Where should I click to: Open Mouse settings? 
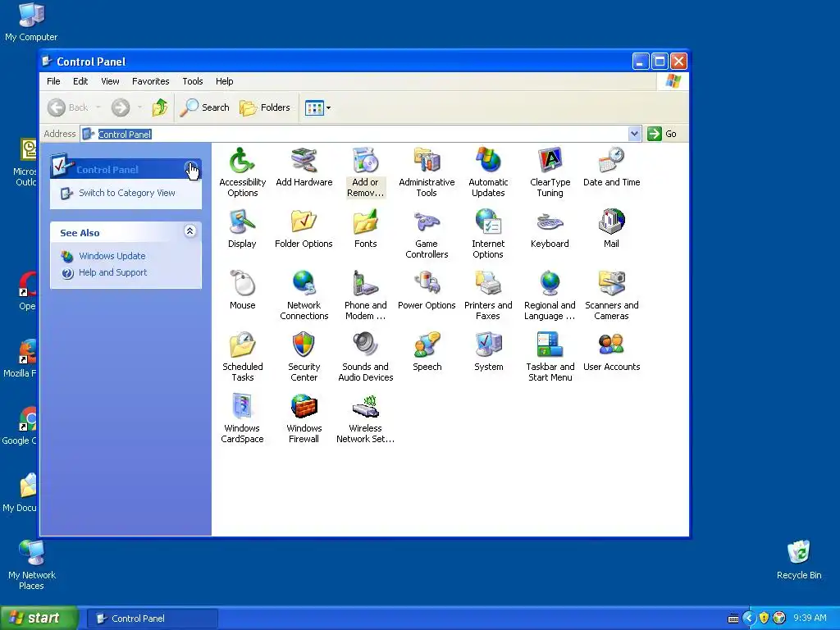tap(242, 290)
